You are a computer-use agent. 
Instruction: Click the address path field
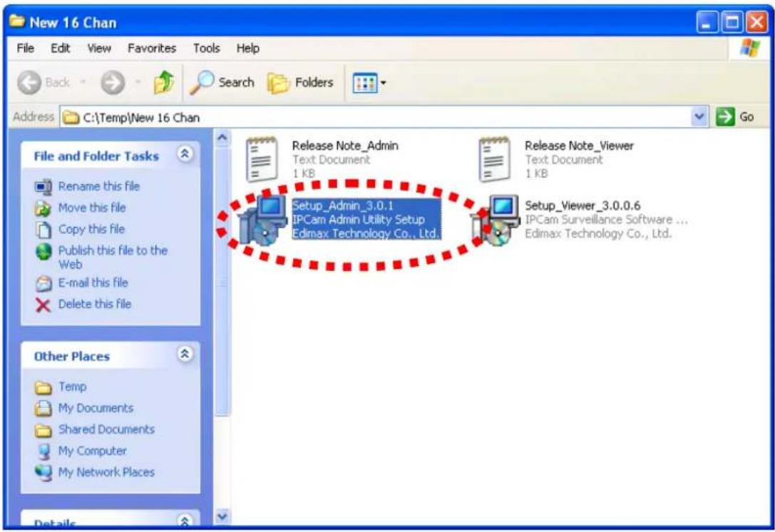coord(376,118)
